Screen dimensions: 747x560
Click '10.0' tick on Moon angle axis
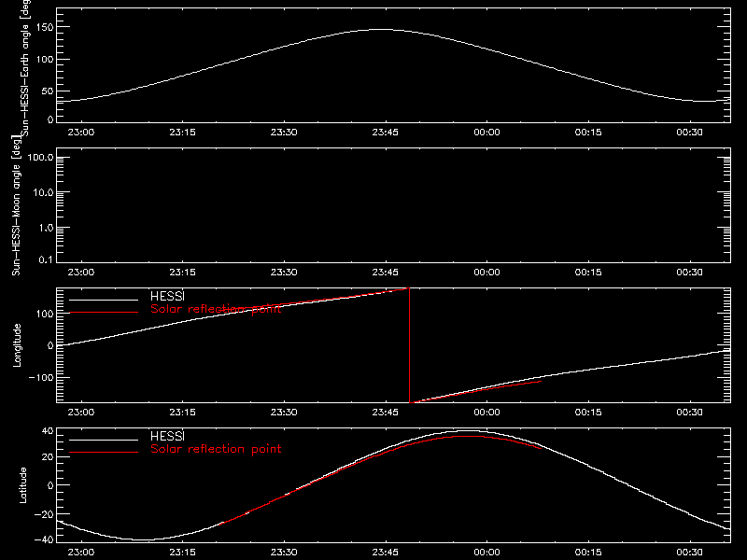(43, 192)
